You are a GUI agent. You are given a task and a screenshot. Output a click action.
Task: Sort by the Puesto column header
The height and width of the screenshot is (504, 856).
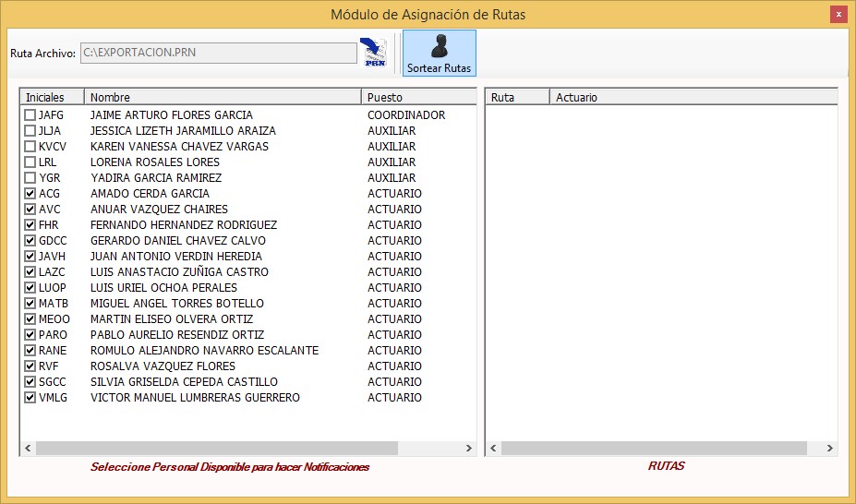[x=418, y=97]
